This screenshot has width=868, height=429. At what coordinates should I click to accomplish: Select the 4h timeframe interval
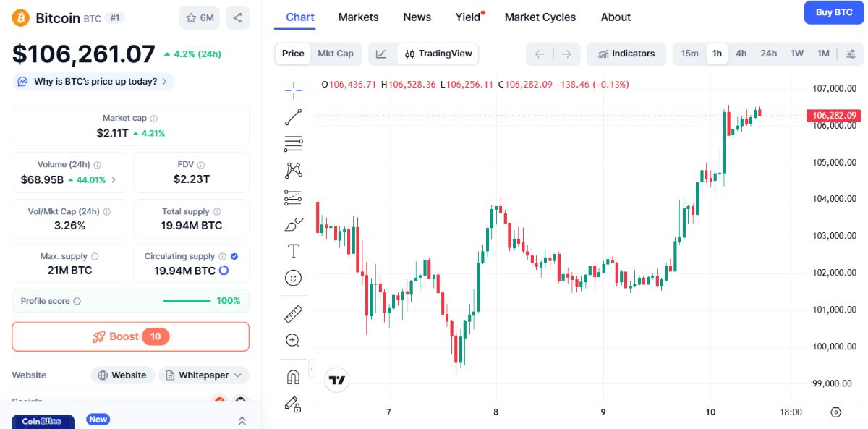[x=741, y=54]
